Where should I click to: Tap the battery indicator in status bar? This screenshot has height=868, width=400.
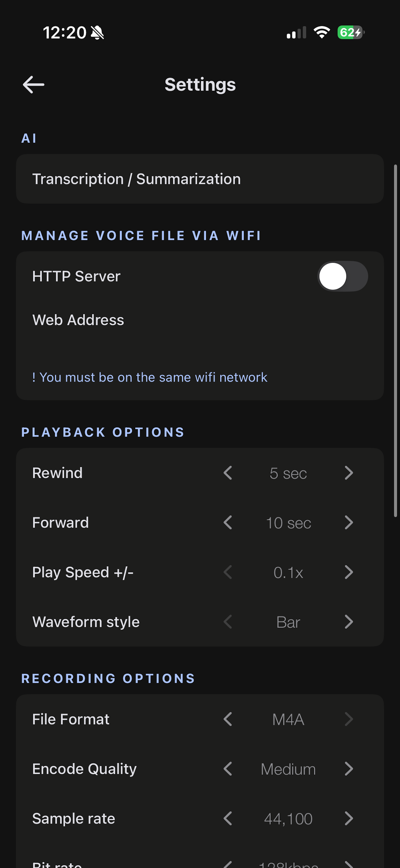click(351, 32)
